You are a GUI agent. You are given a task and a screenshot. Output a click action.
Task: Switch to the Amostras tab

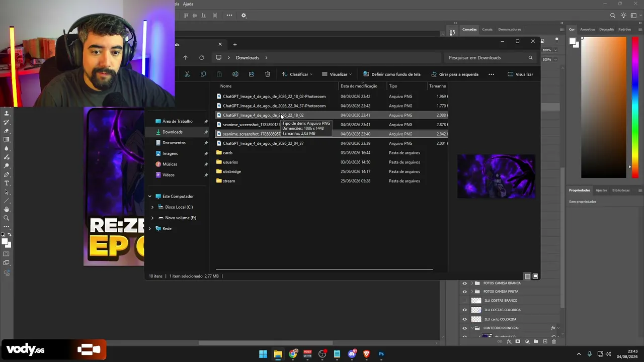(x=588, y=29)
